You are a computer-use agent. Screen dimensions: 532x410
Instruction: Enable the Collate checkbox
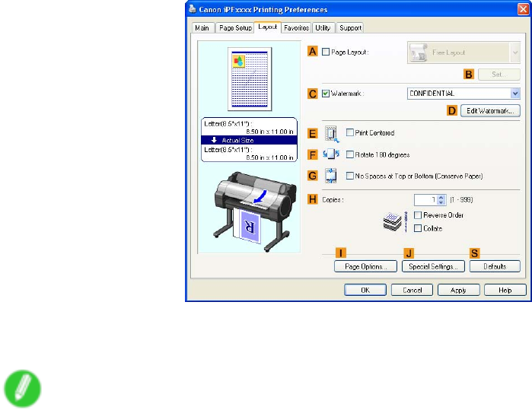[418, 228]
